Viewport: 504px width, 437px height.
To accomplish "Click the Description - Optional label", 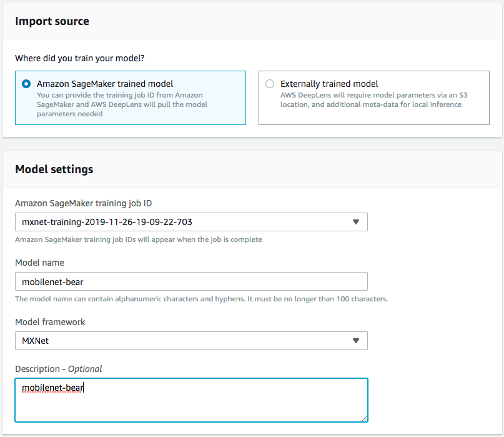I will click(59, 369).
